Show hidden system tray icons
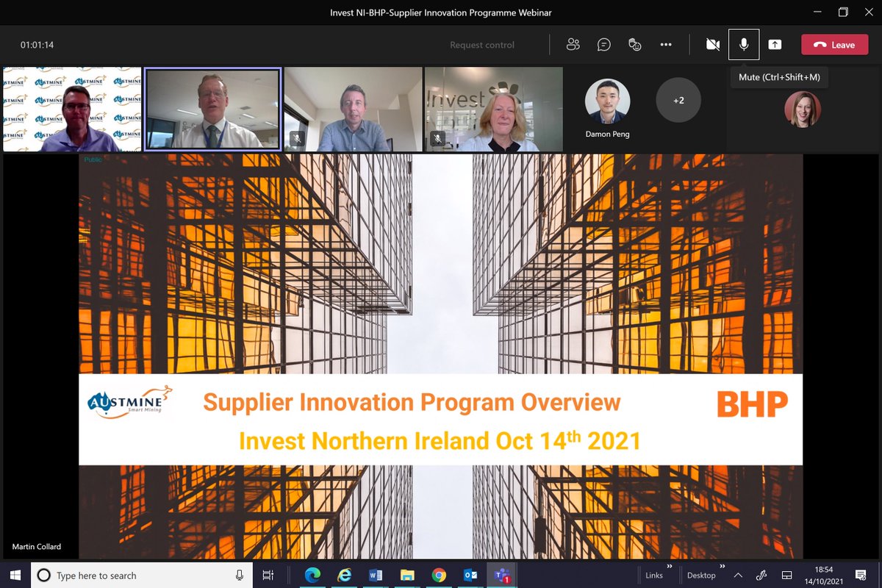 [x=737, y=575]
